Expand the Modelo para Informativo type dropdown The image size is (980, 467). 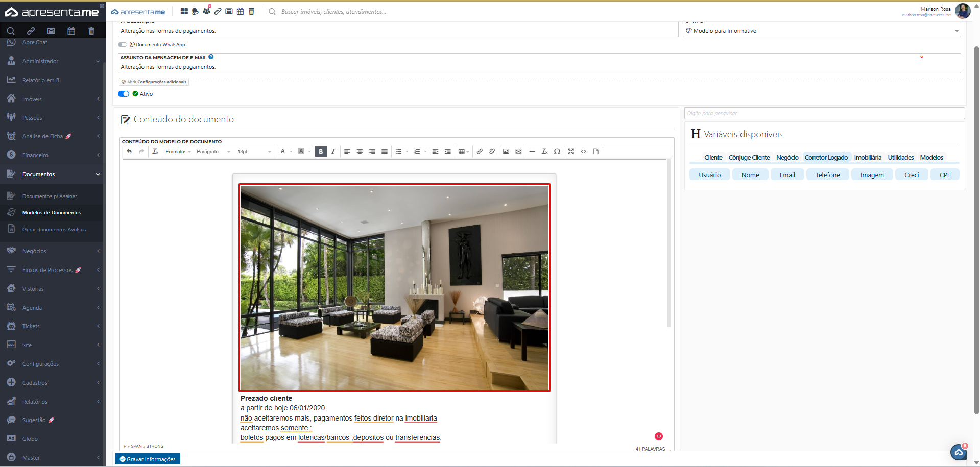tap(956, 31)
